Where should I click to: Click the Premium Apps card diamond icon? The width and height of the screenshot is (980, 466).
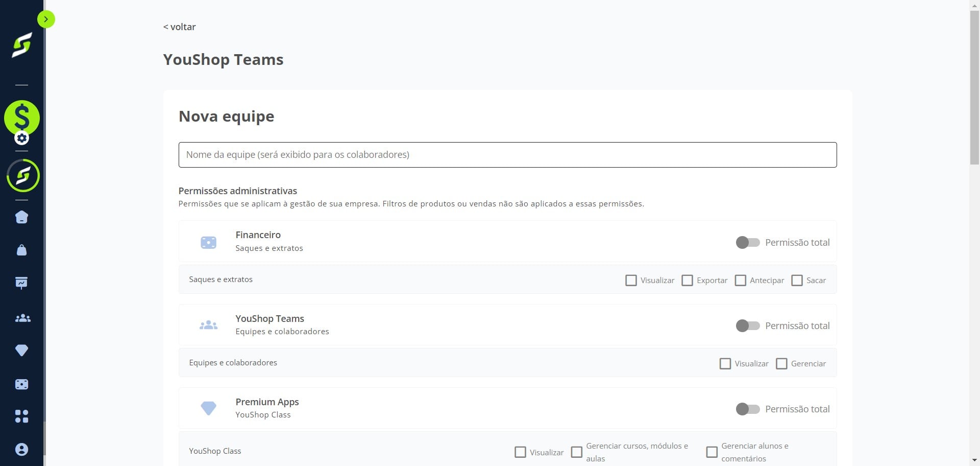click(208, 408)
